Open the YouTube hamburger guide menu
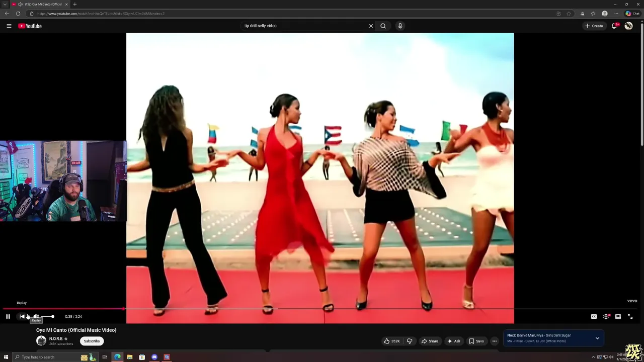Screen dimensions: 644x362 click(x=9, y=26)
